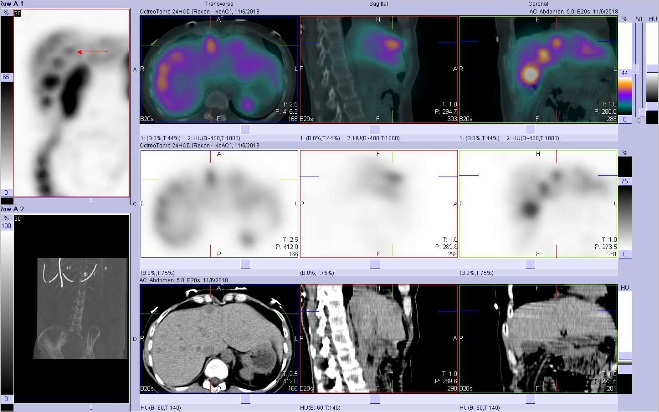
Task: Click slice slider thumb below CT transverse view
Action: click(x=245, y=399)
